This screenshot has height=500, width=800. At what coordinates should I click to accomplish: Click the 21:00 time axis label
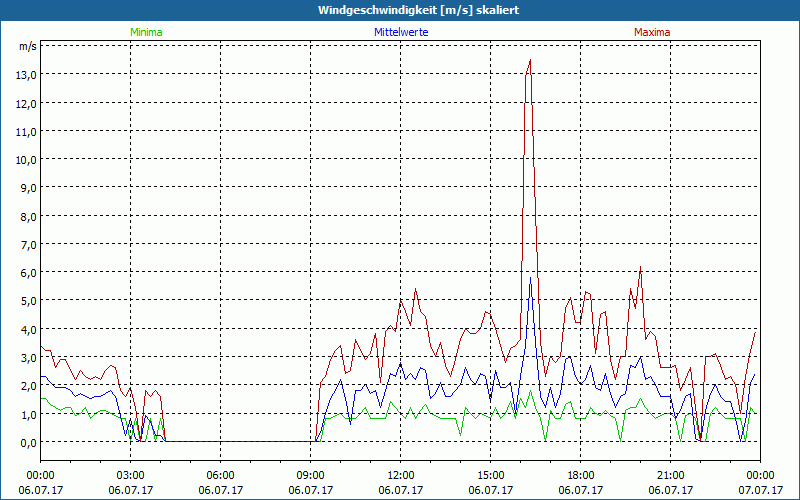[x=670, y=475]
